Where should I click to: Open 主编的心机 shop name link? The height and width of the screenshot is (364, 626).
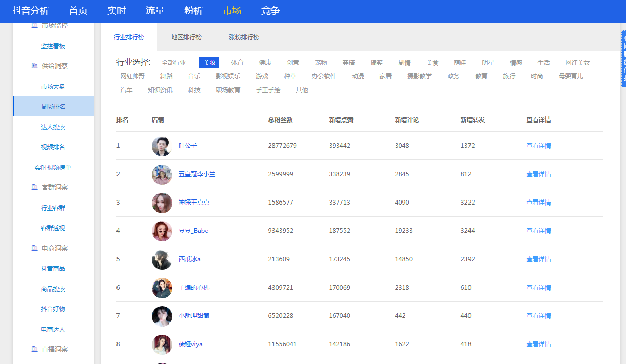tap(194, 288)
